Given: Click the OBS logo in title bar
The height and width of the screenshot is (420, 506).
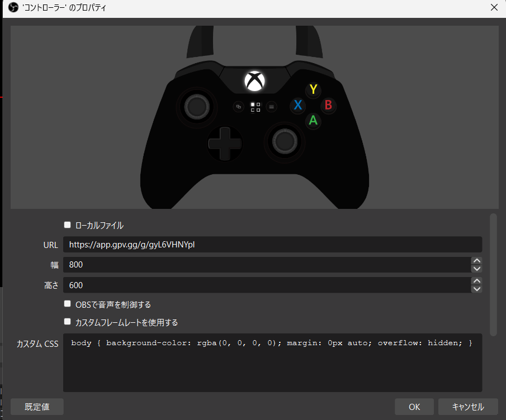Looking at the screenshot, I should click(x=13, y=8).
